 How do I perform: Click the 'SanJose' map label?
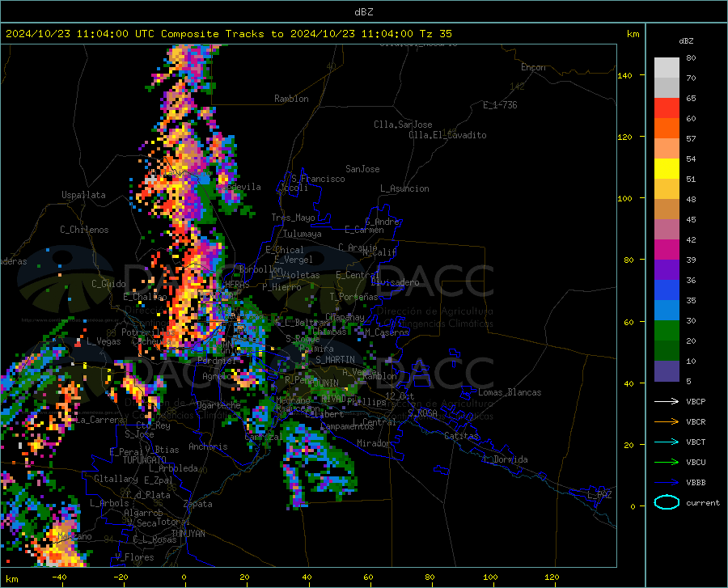point(362,169)
